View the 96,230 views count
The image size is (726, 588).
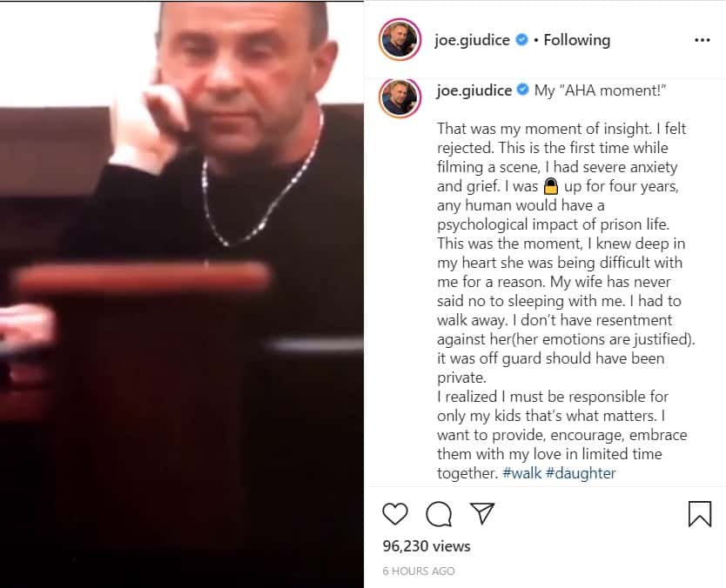click(x=427, y=546)
